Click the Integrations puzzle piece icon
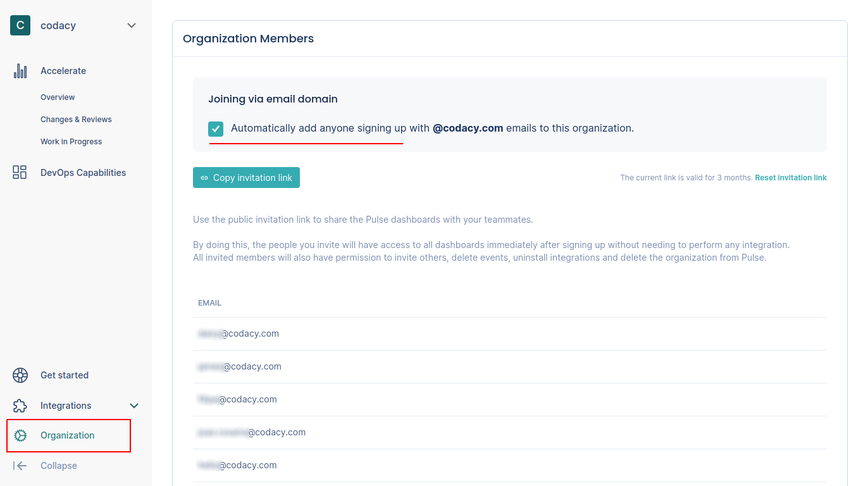 (x=20, y=406)
